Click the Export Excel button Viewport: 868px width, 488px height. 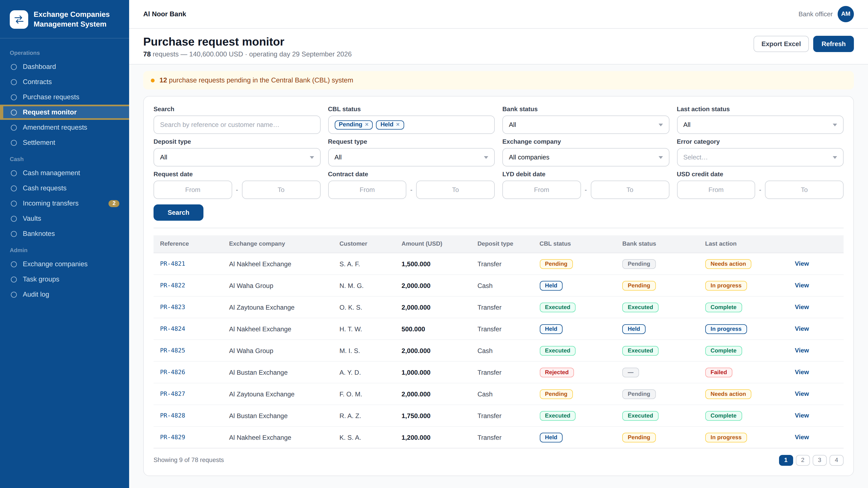(781, 44)
